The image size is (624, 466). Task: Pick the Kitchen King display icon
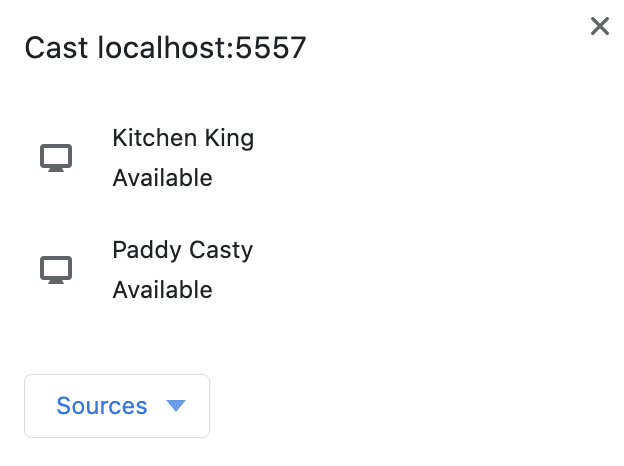tap(56, 158)
